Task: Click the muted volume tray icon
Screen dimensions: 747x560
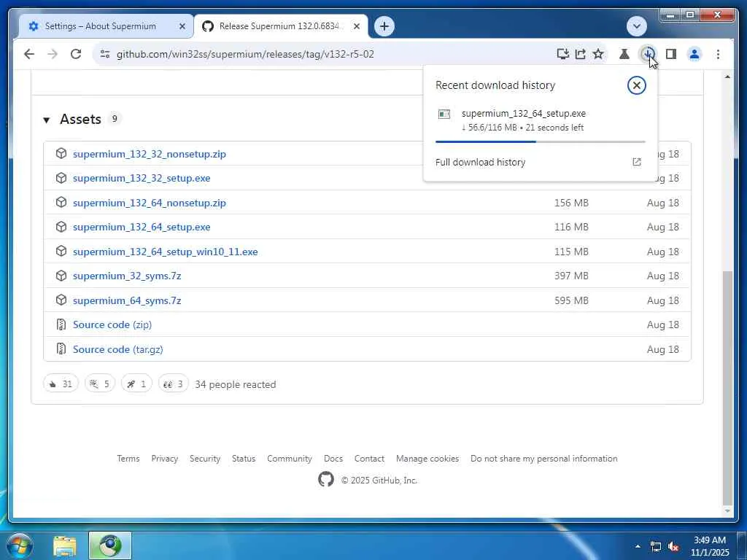Action: [x=673, y=547]
